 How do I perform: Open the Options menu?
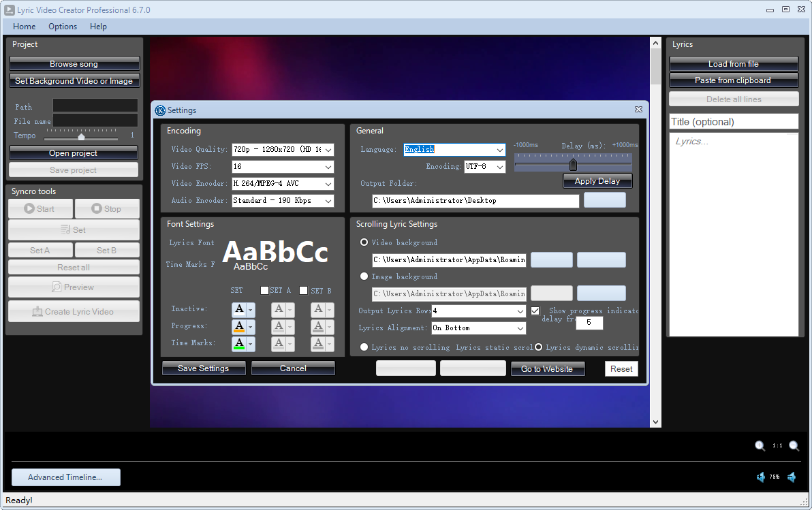click(63, 27)
